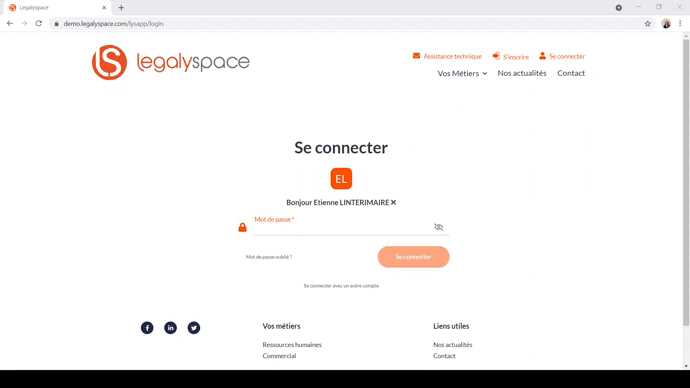Click the envelope icon by Assistance technique
The width and height of the screenshot is (690, 388).
[x=416, y=55]
